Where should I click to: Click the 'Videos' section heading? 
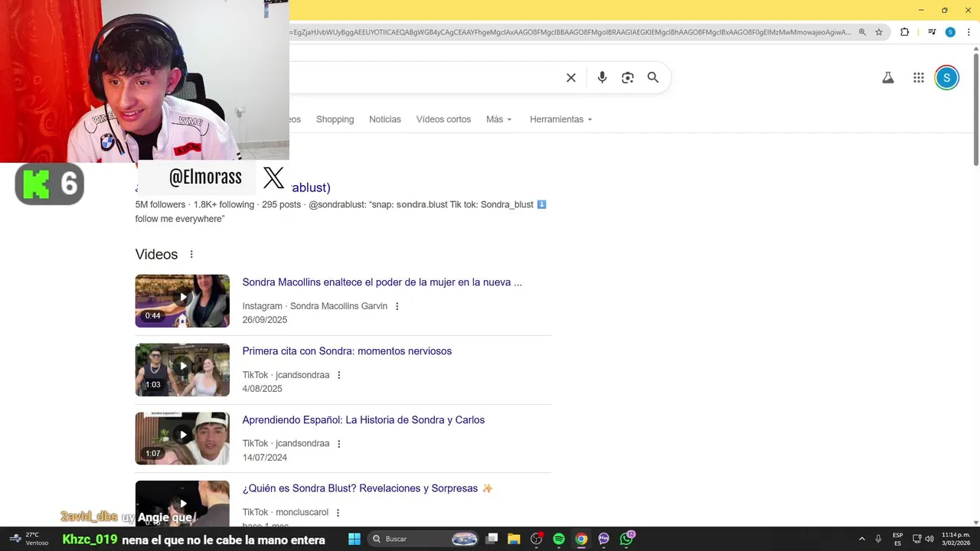156,255
